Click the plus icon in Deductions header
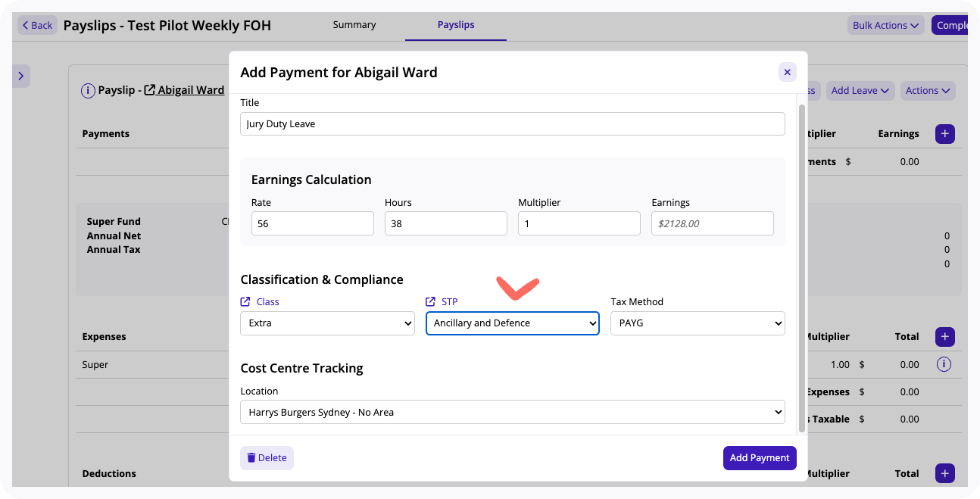This screenshot has height=499, width=980. (944, 474)
